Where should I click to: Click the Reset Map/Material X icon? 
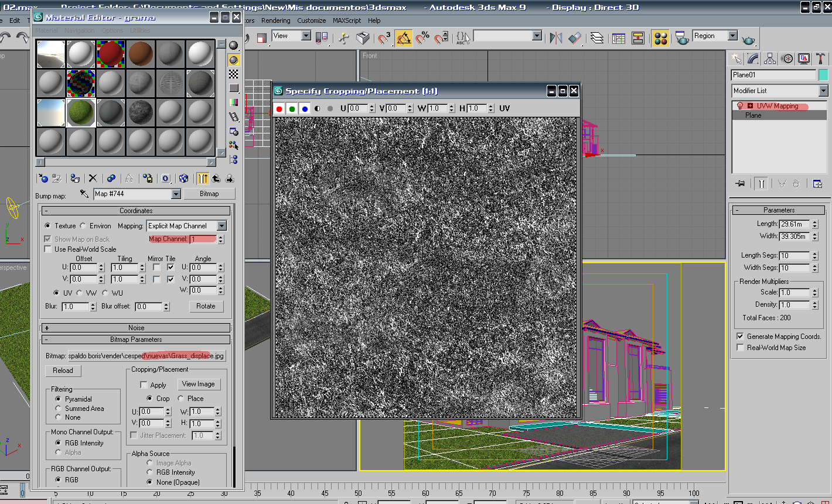93,179
